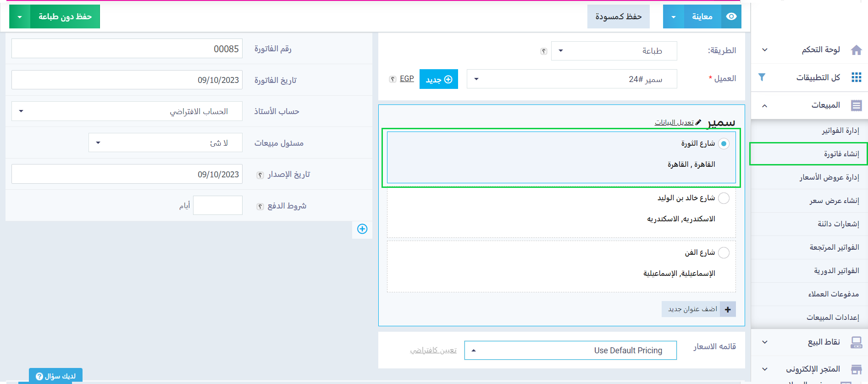This screenshot has height=384, width=868.
Task: Click the payment terms days input field
Action: click(218, 206)
